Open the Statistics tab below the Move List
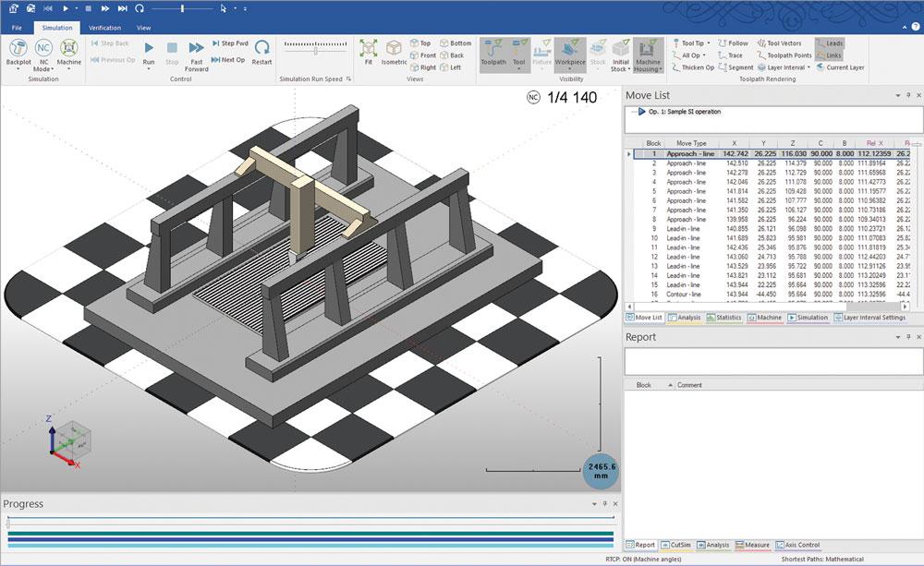Image resolution: width=924 pixels, height=566 pixels. (x=723, y=317)
